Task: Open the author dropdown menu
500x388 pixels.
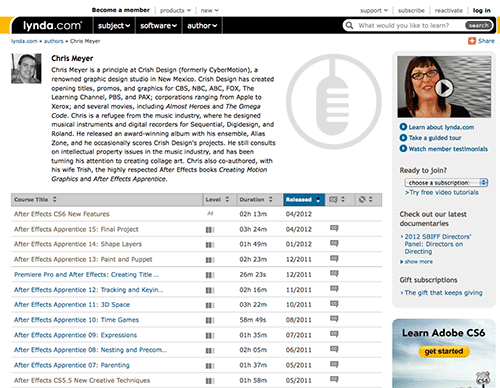Action: [202, 26]
